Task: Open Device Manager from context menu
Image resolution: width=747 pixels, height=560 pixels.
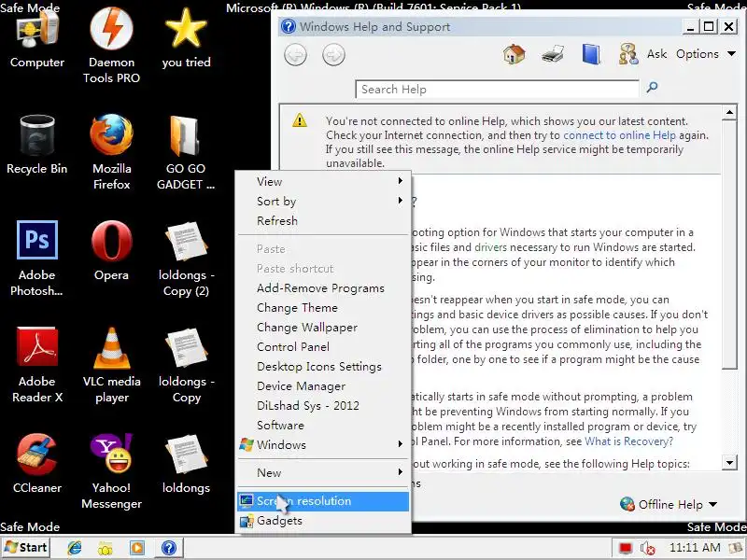Action: pos(323,385)
